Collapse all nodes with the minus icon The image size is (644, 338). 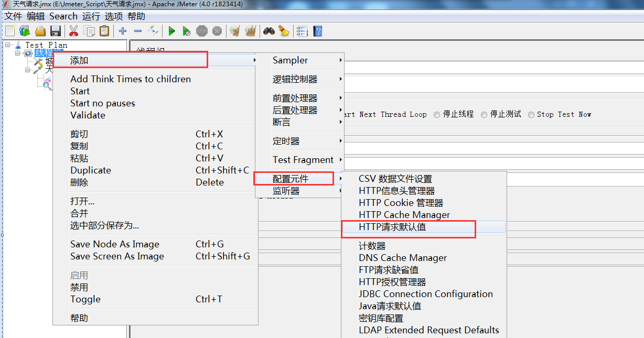pos(138,31)
